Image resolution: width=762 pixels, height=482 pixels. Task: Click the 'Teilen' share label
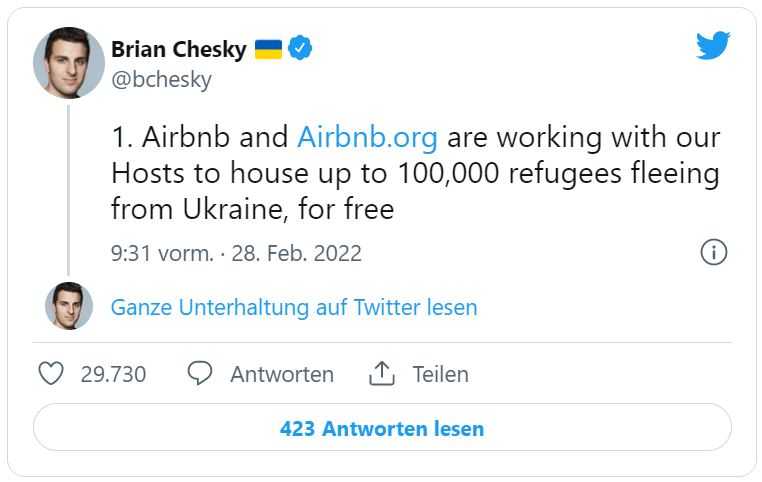tap(441, 374)
